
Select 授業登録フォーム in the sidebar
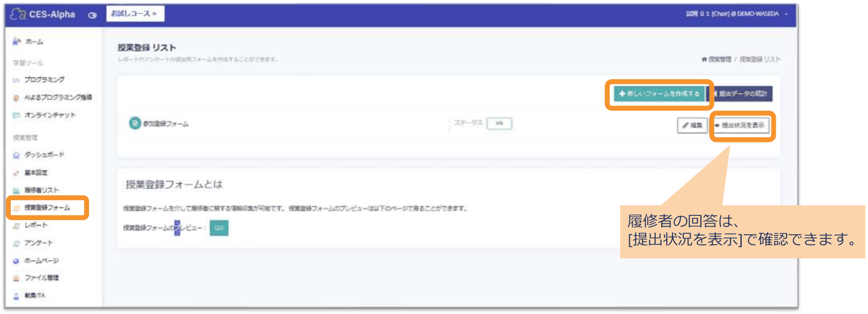pyautogui.click(x=47, y=208)
